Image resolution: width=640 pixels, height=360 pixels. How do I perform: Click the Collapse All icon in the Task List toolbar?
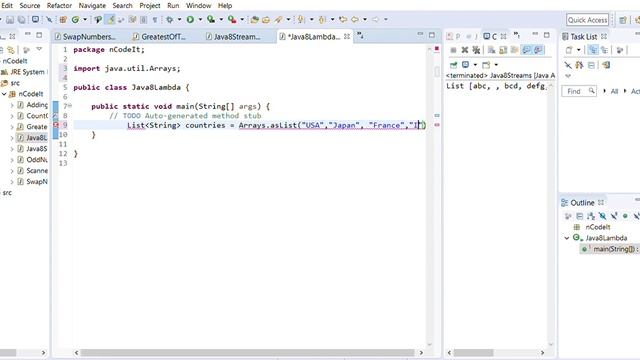[x=591, y=65]
